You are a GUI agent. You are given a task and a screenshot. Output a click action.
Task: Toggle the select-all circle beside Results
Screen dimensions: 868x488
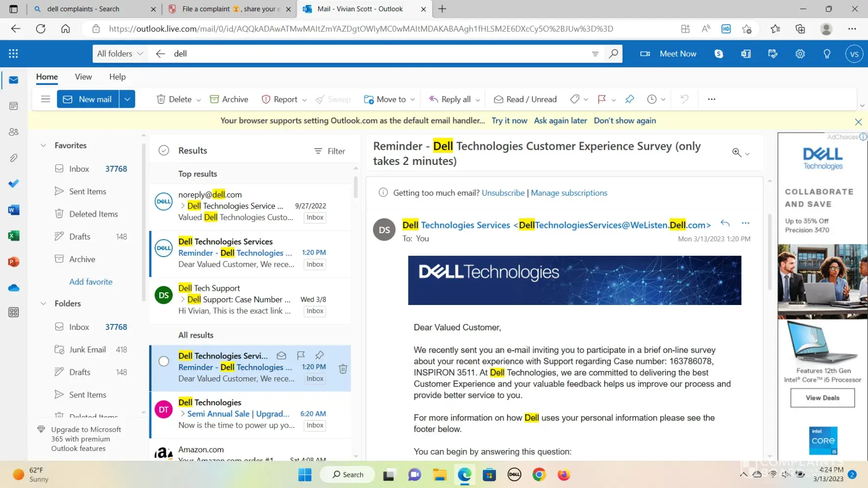coord(164,151)
